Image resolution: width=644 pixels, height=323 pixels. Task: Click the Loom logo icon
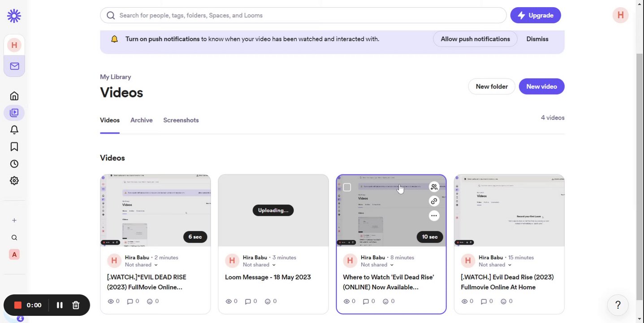(x=14, y=16)
